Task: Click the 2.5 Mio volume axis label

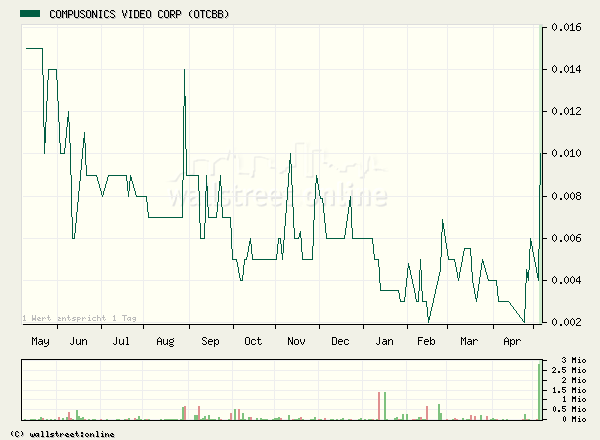Action: pyautogui.click(x=569, y=370)
